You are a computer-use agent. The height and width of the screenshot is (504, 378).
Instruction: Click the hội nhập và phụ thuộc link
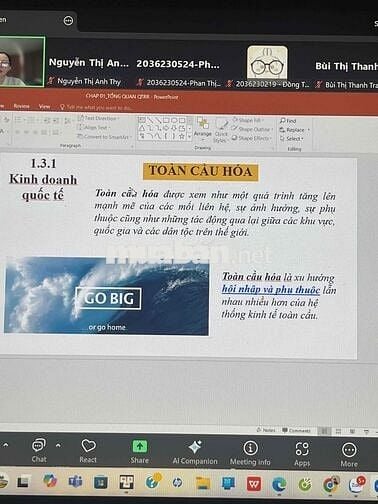click(x=271, y=289)
